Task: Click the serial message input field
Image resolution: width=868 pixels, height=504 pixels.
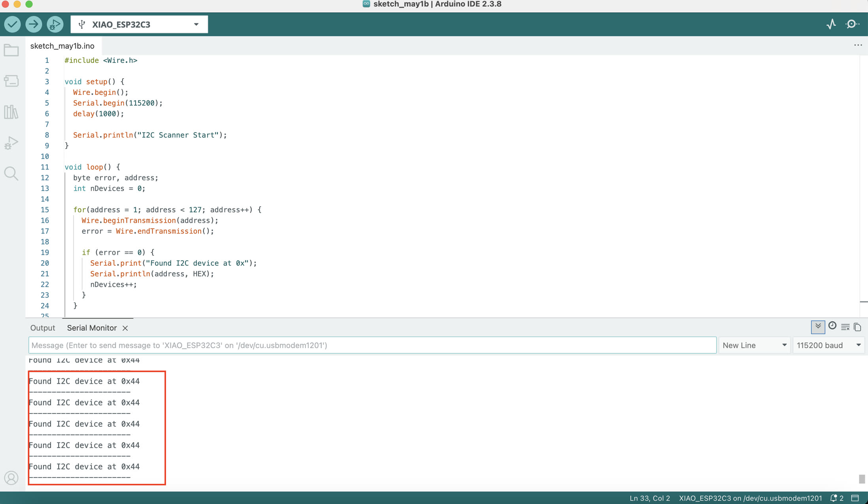Action: click(372, 345)
